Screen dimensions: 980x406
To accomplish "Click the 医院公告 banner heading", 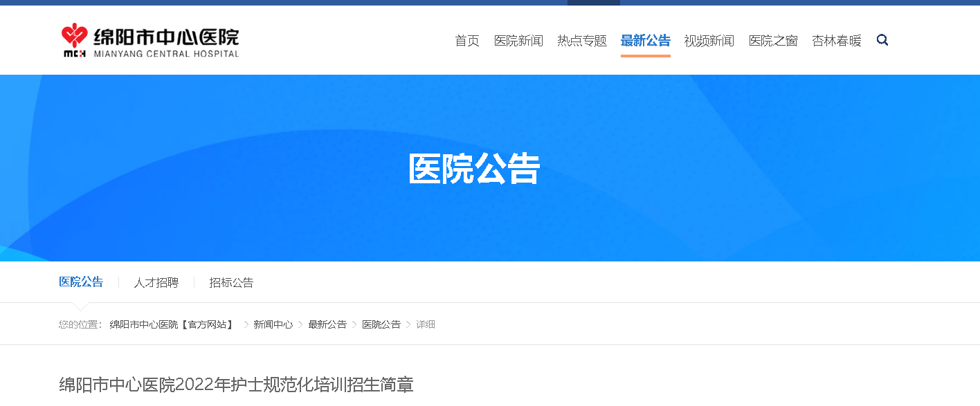I will tap(474, 169).
